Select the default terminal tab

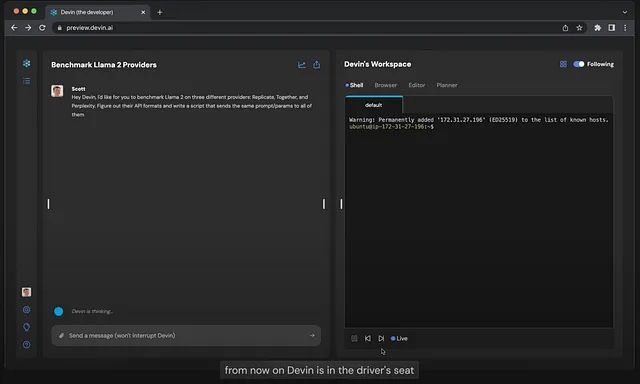(x=374, y=105)
